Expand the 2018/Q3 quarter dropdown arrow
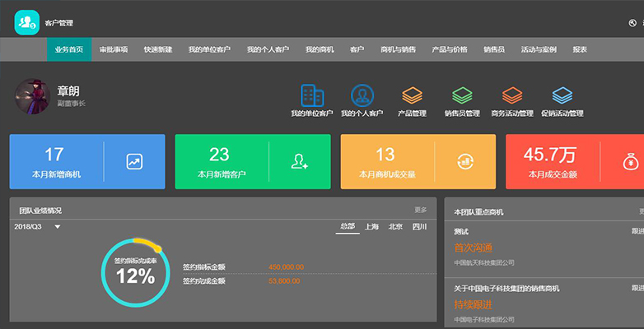The width and height of the screenshot is (644, 329). [58, 226]
